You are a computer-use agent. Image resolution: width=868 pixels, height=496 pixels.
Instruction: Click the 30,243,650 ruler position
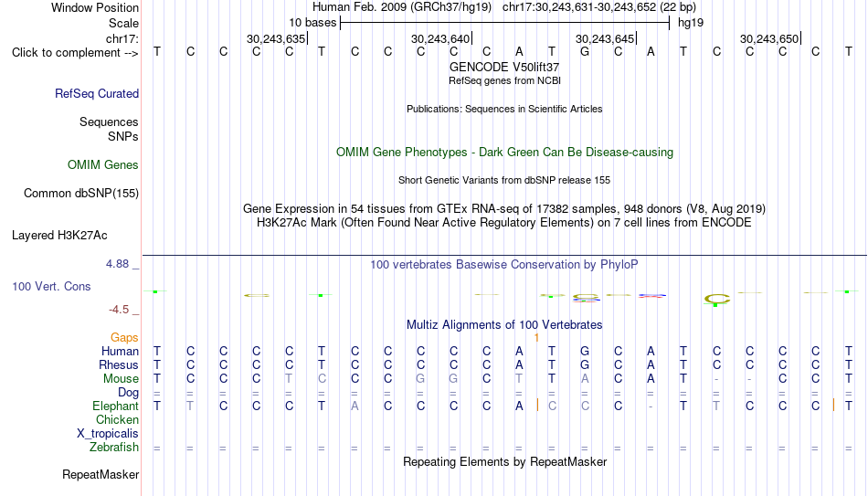click(769, 38)
